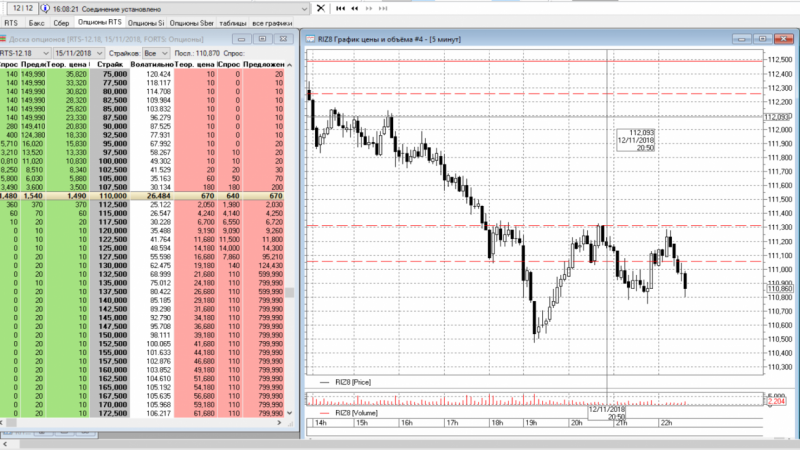
Task: Select the 110,000 strike row
Action: point(142,195)
